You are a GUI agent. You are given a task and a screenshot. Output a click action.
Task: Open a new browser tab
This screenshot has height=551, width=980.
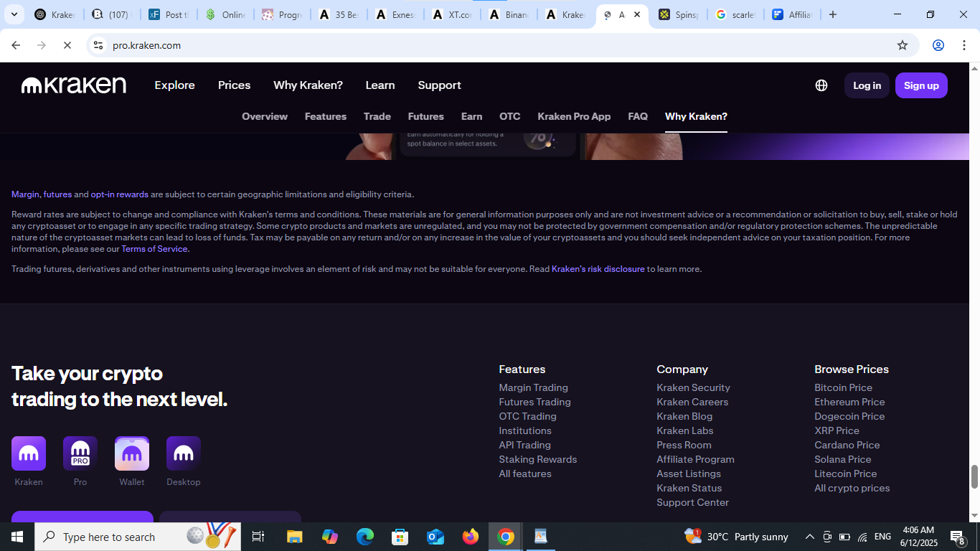click(833, 14)
